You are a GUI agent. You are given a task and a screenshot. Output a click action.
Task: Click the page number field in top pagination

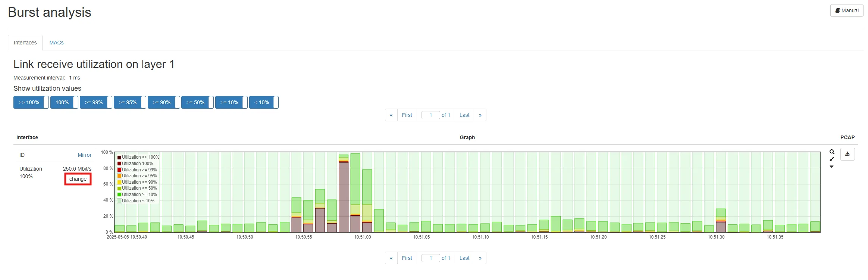click(430, 115)
